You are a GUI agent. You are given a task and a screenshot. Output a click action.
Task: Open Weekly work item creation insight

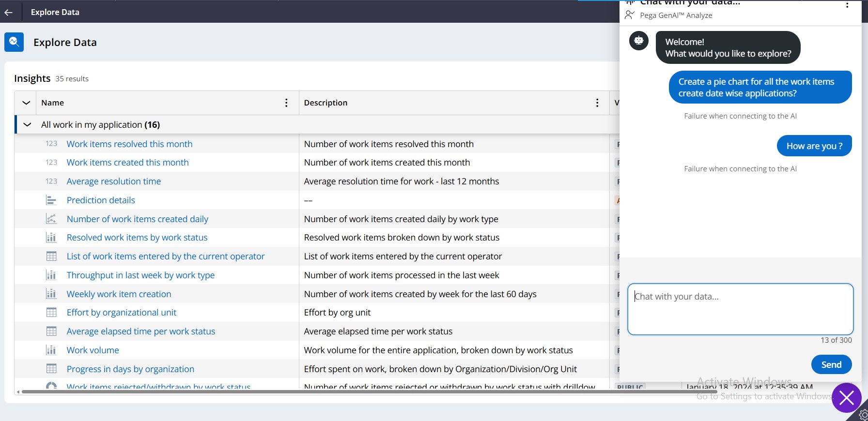[119, 294]
